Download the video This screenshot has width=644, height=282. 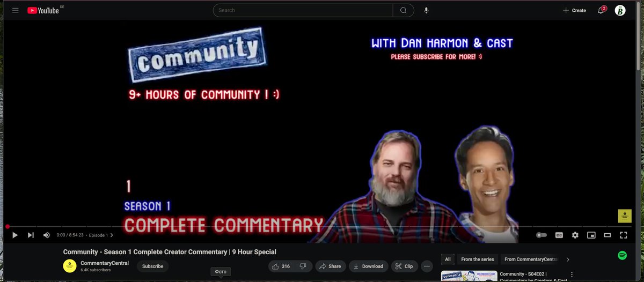click(x=369, y=266)
